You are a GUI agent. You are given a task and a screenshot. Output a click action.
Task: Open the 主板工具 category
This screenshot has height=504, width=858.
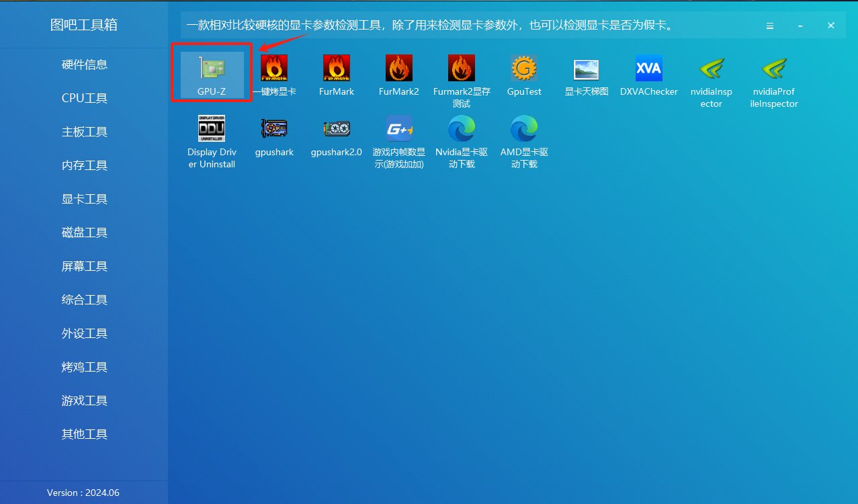tap(84, 132)
